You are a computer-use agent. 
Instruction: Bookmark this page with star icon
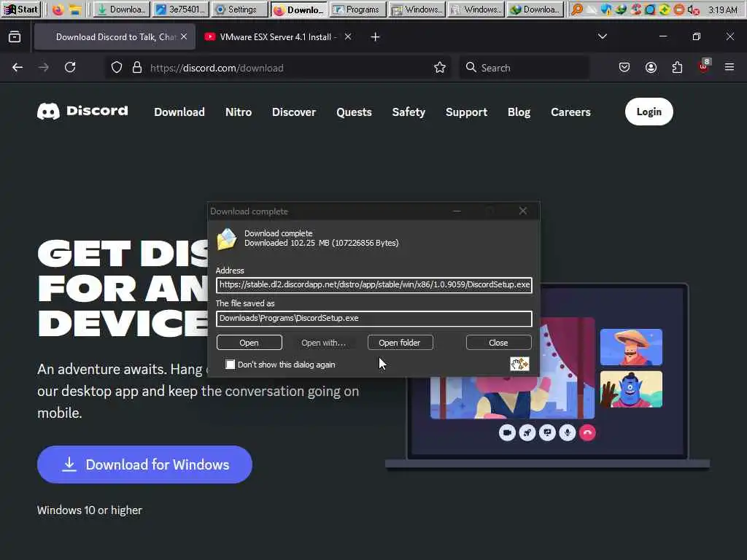coord(440,68)
